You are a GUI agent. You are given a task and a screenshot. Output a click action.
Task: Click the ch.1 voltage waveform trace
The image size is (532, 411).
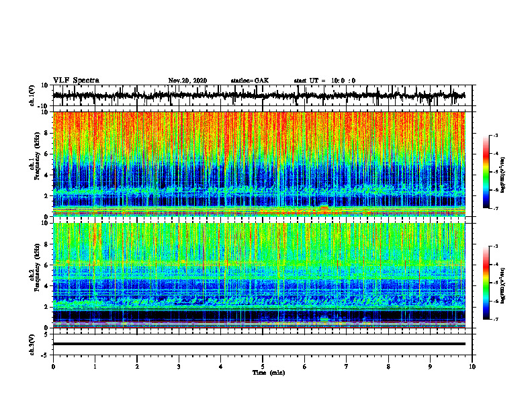(x=259, y=95)
